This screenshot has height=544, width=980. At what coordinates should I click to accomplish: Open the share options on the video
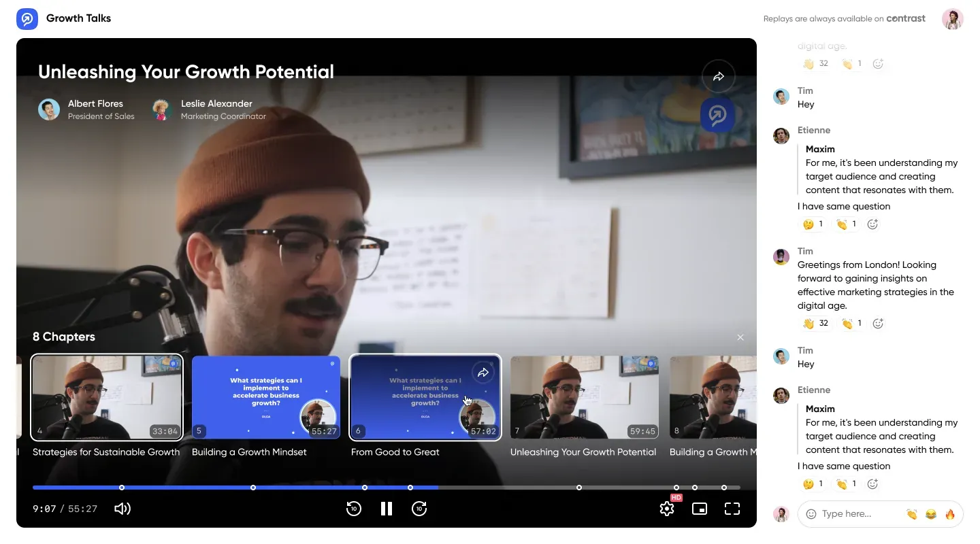(719, 76)
